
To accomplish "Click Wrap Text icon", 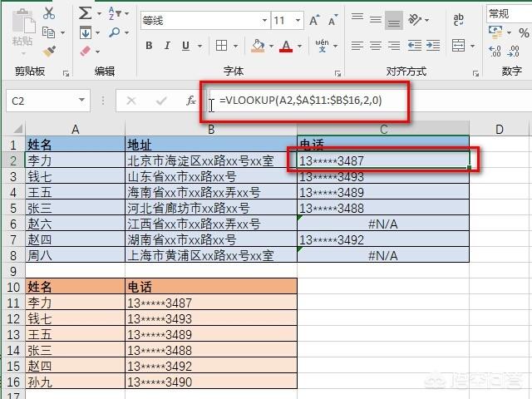I will pos(458,20).
